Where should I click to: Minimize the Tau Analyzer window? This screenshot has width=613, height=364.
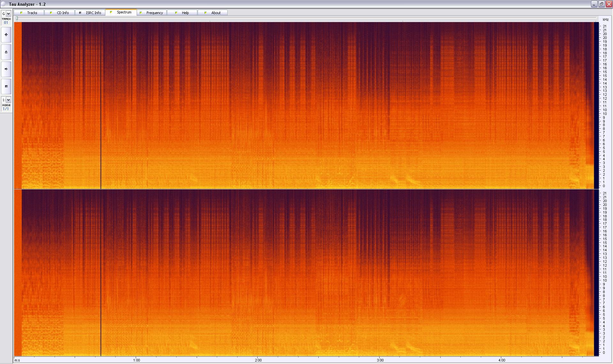click(594, 4)
